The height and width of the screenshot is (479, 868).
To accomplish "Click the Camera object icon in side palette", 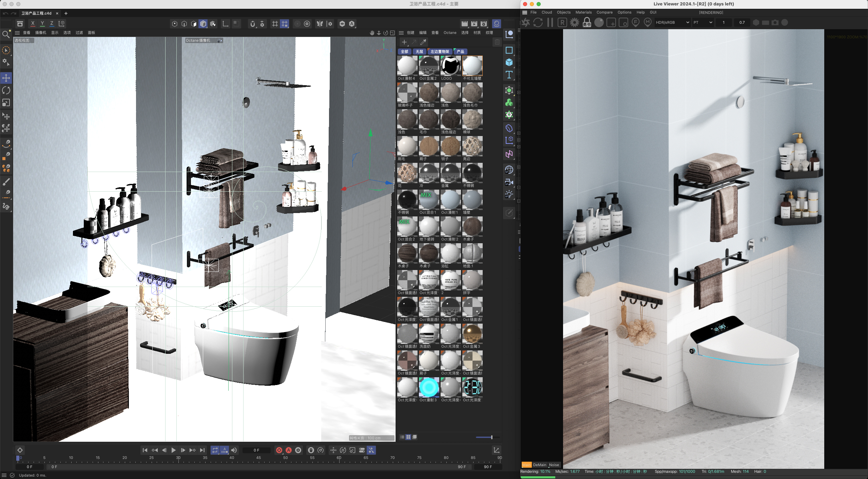I will coord(509,182).
